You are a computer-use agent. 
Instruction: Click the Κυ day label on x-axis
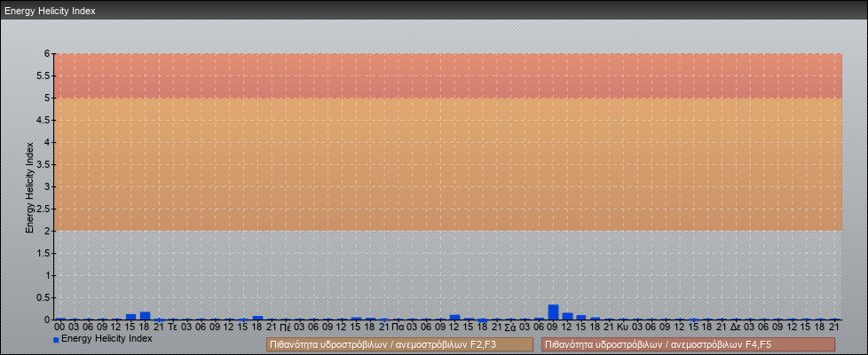tap(623, 327)
